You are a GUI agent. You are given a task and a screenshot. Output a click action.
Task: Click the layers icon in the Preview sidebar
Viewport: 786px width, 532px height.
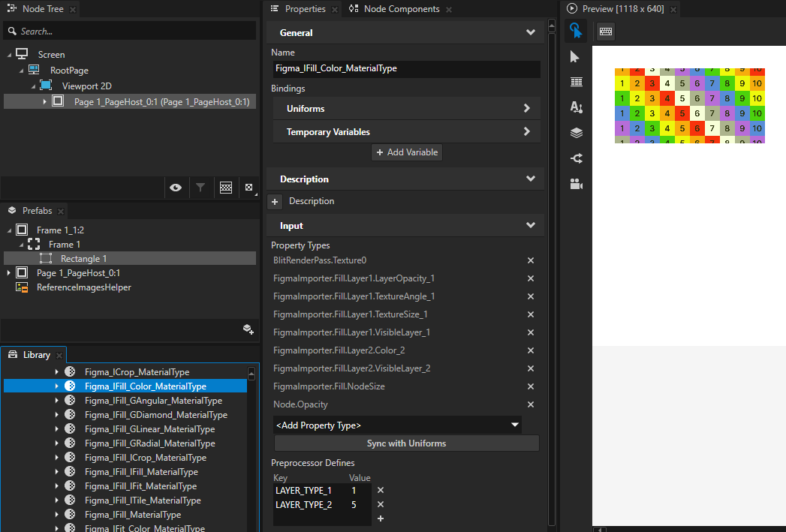tap(575, 132)
